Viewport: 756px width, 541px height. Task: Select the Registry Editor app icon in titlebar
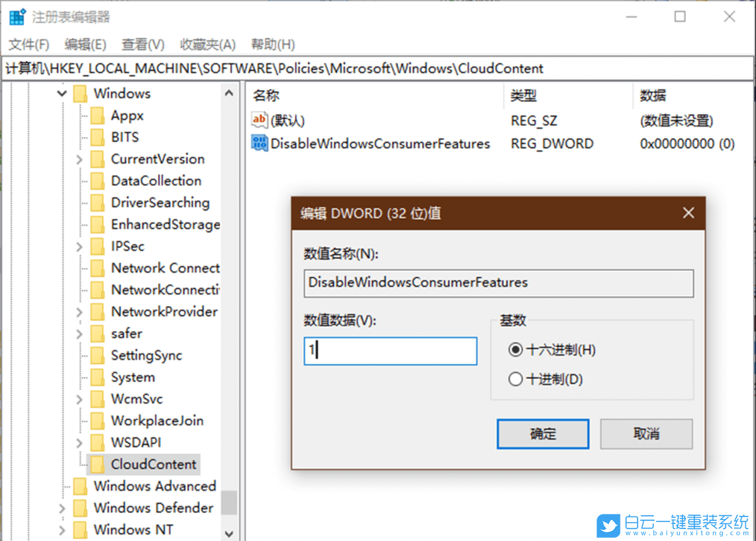[16, 16]
